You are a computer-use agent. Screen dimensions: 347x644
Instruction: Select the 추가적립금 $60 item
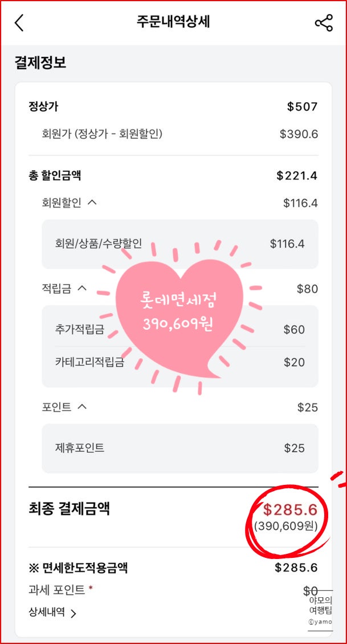180,329
